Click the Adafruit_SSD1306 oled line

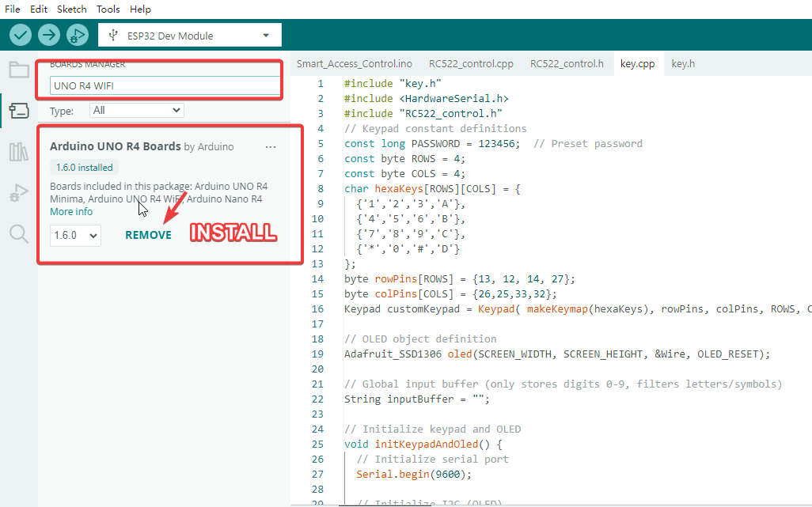557,354
